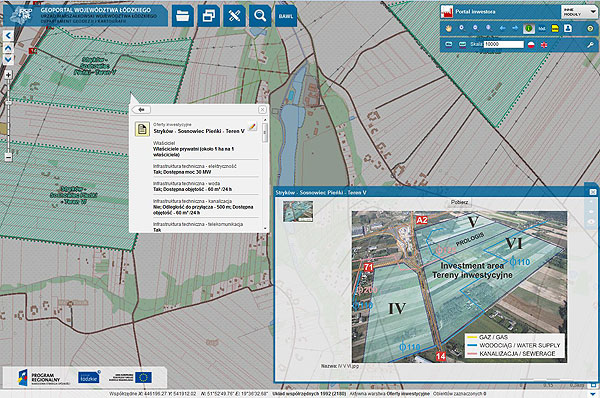The width and height of the screenshot is (600, 398).
Task: Expand the Inne moduły dropdown
Action: pos(579,12)
